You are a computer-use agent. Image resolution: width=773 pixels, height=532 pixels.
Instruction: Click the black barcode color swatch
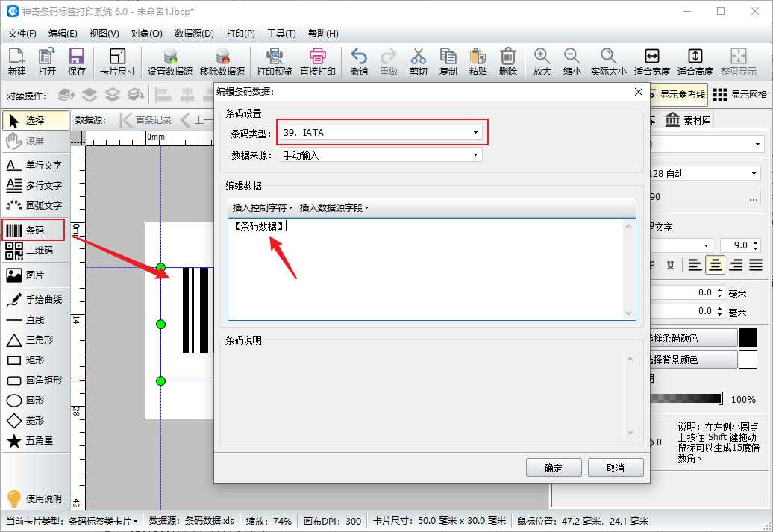[x=748, y=338]
